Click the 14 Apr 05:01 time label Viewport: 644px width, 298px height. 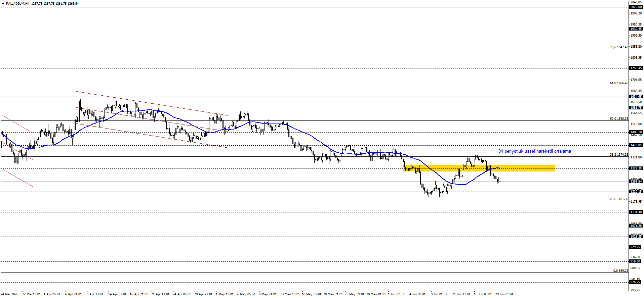(117, 294)
